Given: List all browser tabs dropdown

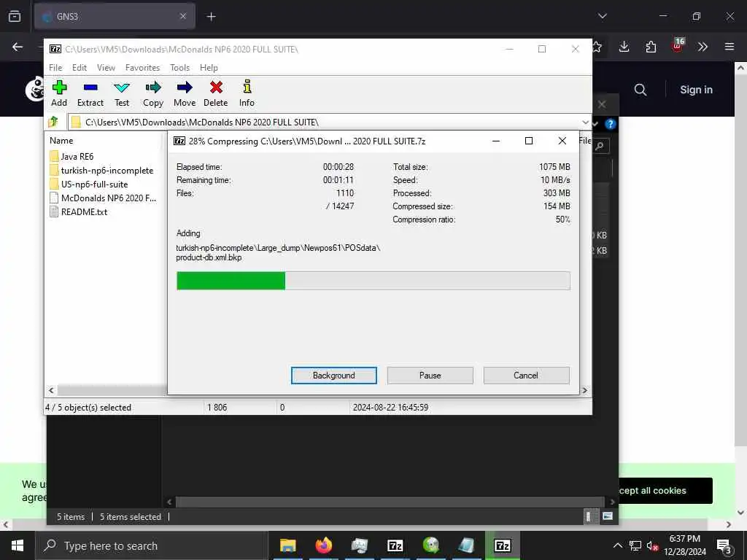Looking at the screenshot, I should tap(603, 16).
